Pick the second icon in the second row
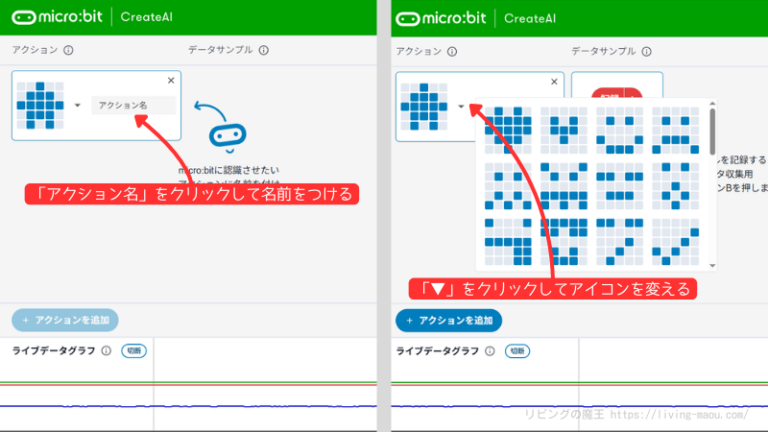The height and width of the screenshot is (432, 768). tap(565, 185)
